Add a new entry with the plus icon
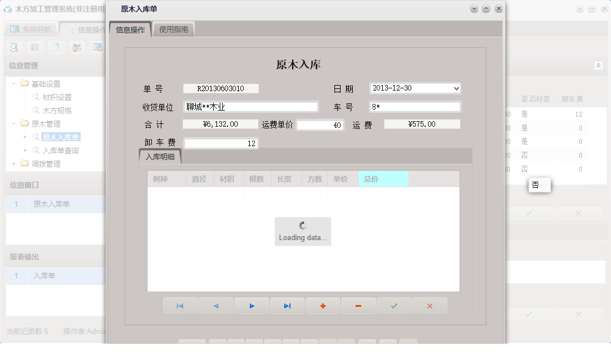 tap(323, 305)
